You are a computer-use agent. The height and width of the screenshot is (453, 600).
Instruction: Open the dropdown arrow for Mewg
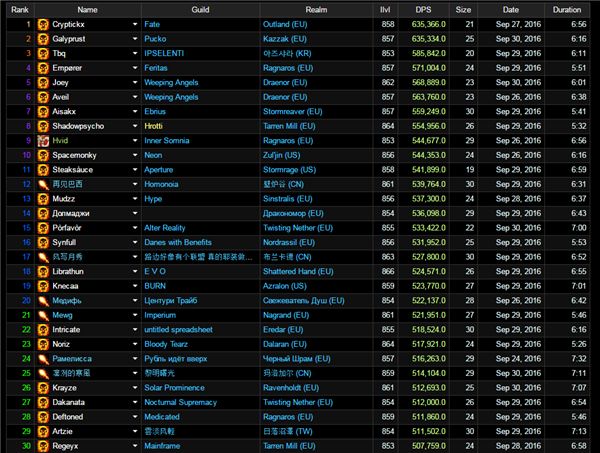[135, 315]
